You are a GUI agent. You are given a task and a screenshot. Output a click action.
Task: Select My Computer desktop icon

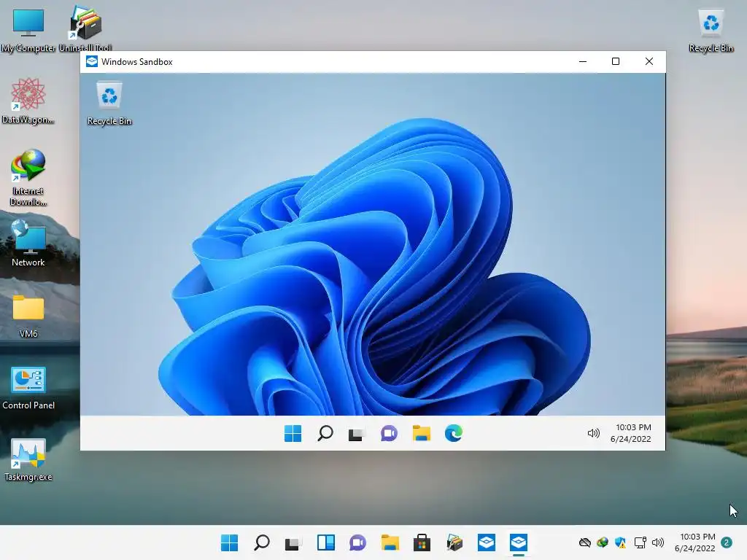pos(28,29)
